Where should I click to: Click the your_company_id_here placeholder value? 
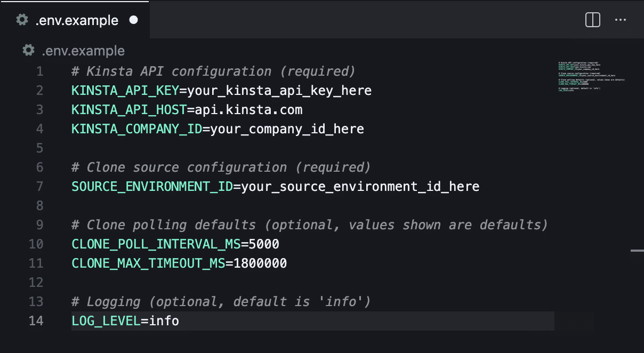(x=287, y=129)
